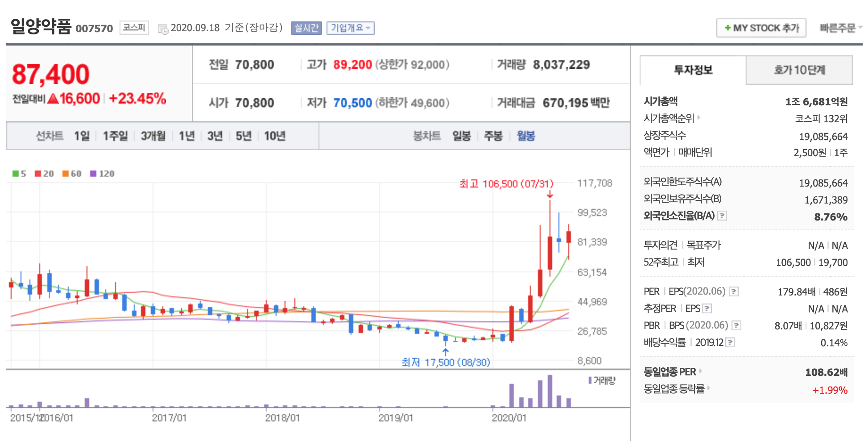The width and height of the screenshot is (868, 441).
Task: Click the 저가 value 70,500
Action: tap(352, 103)
